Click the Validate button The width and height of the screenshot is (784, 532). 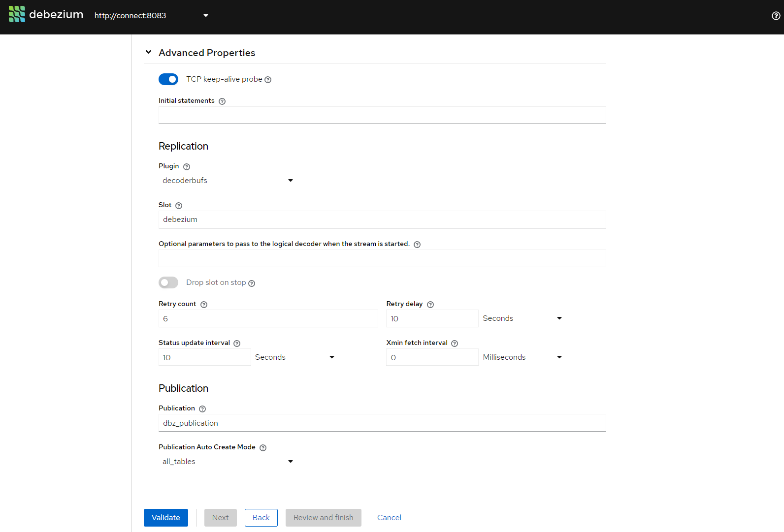pos(166,518)
